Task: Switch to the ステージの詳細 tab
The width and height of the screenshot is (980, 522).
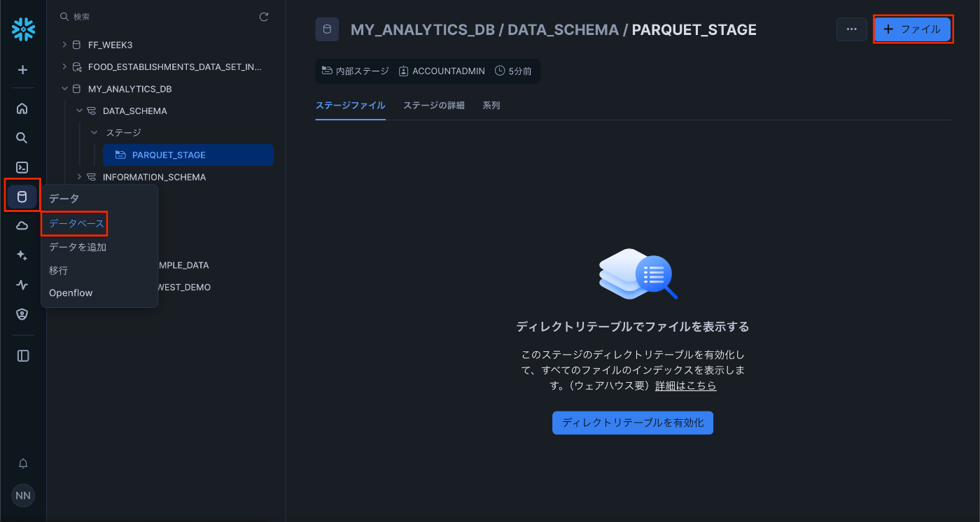Action: (x=434, y=106)
